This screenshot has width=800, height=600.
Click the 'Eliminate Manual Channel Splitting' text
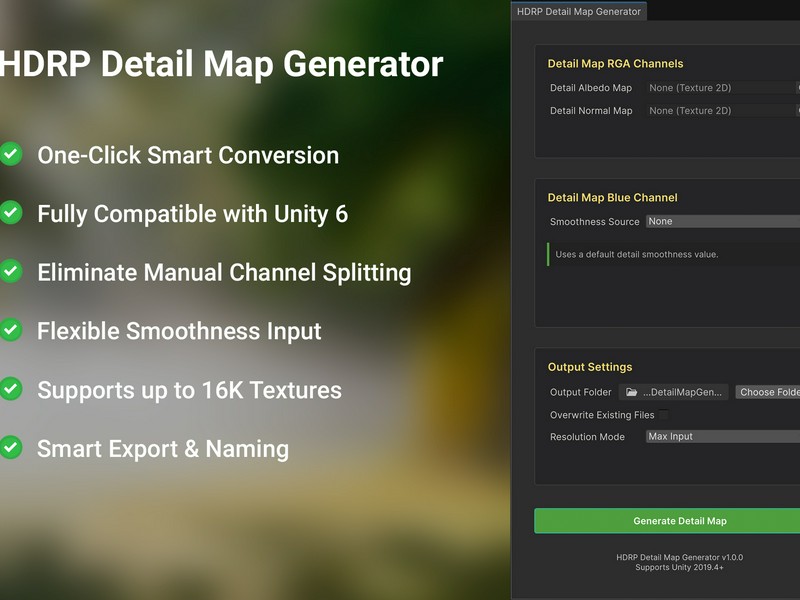point(224,272)
